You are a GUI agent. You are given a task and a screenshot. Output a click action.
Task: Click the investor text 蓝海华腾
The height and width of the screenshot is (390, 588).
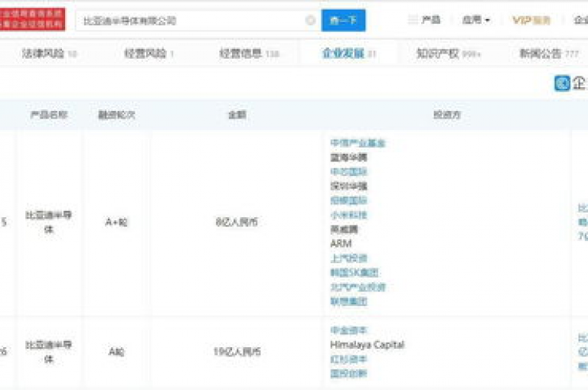click(x=349, y=158)
